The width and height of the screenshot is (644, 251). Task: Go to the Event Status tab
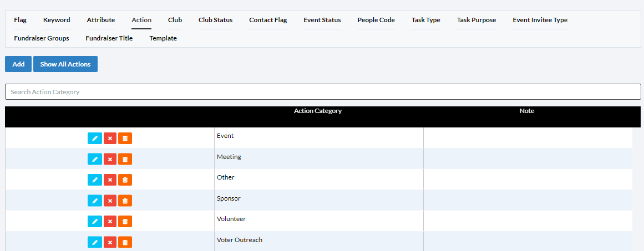click(x=322, y=20)
